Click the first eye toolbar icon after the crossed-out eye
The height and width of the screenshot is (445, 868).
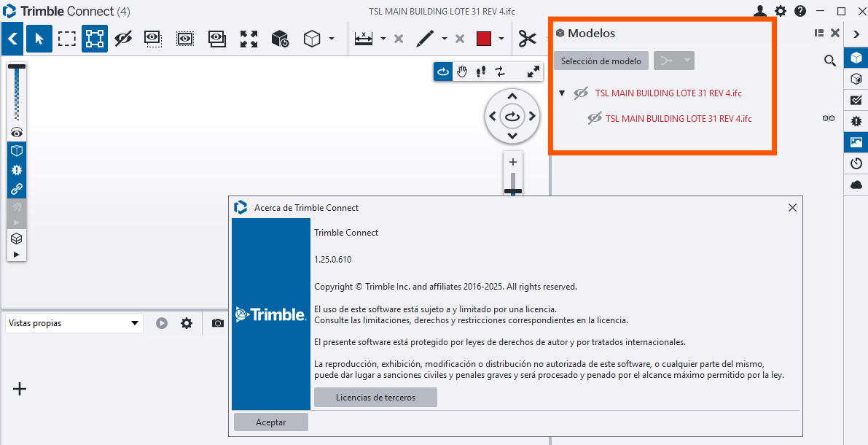tap(153, 39)
